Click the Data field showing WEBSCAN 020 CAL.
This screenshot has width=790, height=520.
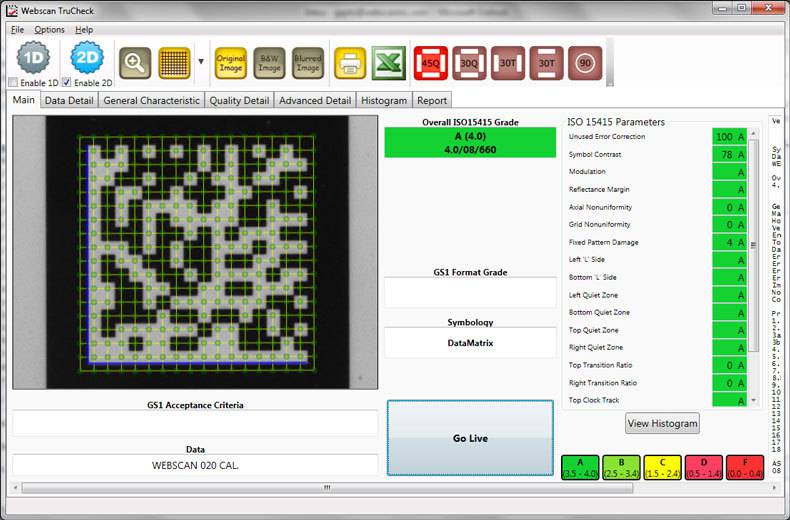195,465
